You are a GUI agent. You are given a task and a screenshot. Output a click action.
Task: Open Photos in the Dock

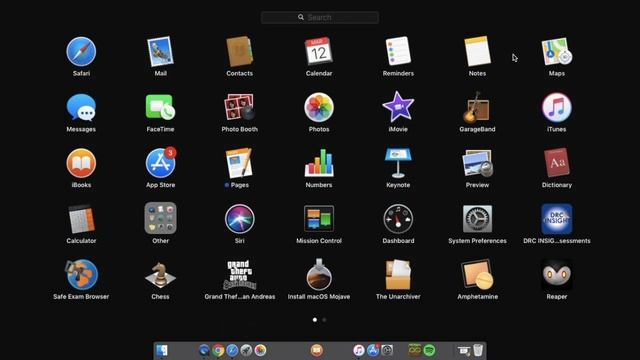pos(260,350)
